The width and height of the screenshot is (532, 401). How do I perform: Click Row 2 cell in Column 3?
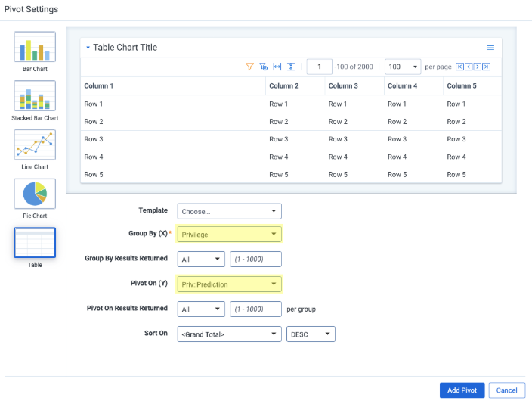pos(354,122)
